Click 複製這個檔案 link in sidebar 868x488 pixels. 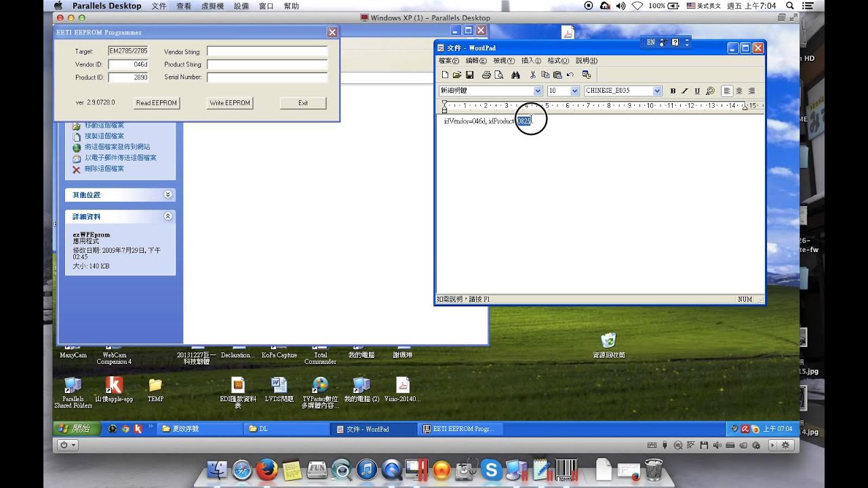(104, 136)
